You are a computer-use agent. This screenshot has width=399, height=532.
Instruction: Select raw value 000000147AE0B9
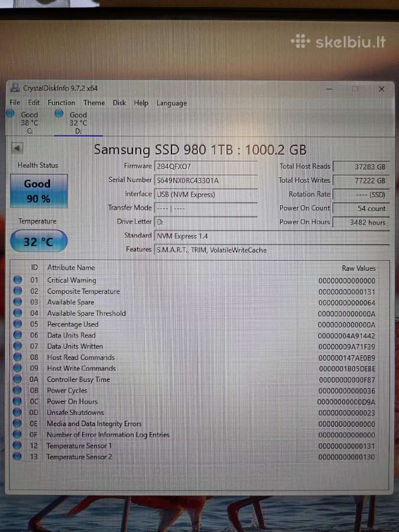[x=346, y=358]
